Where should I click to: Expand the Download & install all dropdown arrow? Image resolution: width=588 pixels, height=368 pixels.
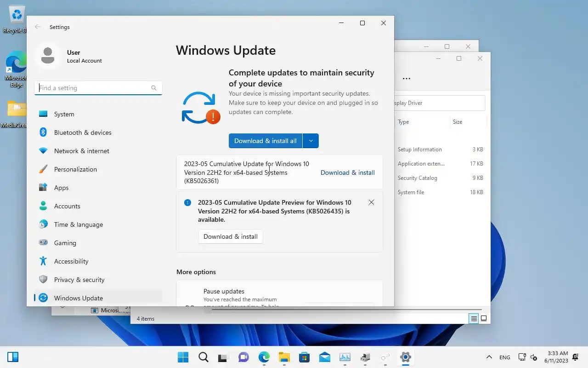coord(311,141)
